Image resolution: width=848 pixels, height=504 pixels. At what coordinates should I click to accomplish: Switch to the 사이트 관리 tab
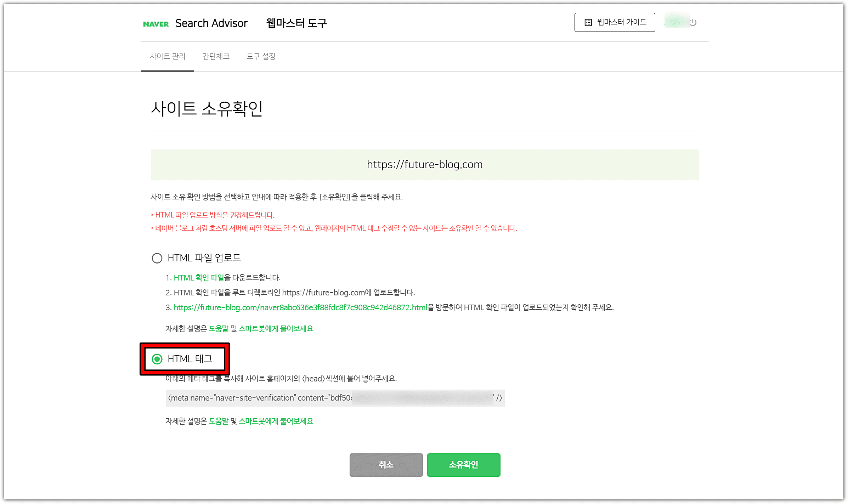[168, 56]
